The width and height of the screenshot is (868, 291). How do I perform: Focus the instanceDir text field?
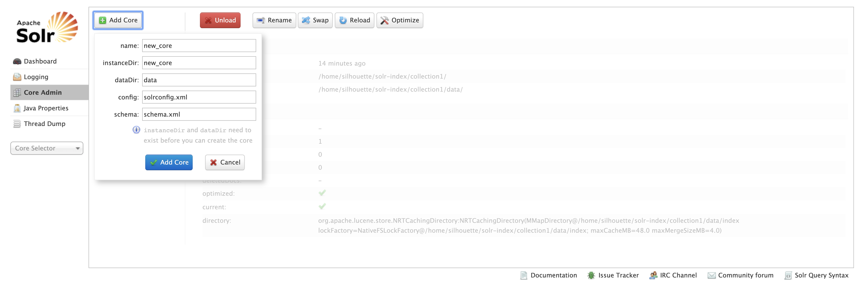pos(199,63)
